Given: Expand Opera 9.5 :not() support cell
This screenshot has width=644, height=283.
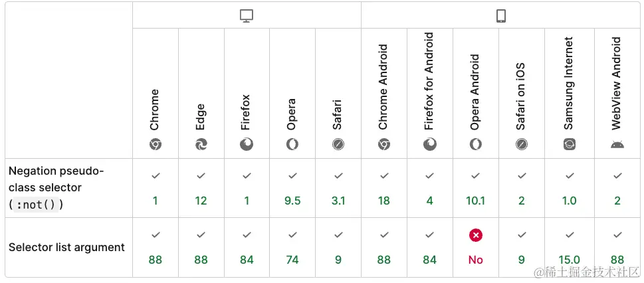Looking at the screenshot, I should [x=292, y=188].
